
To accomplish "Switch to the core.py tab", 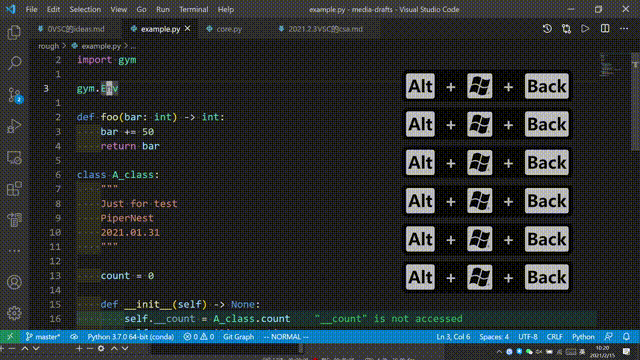I will [x=229, y=29].
